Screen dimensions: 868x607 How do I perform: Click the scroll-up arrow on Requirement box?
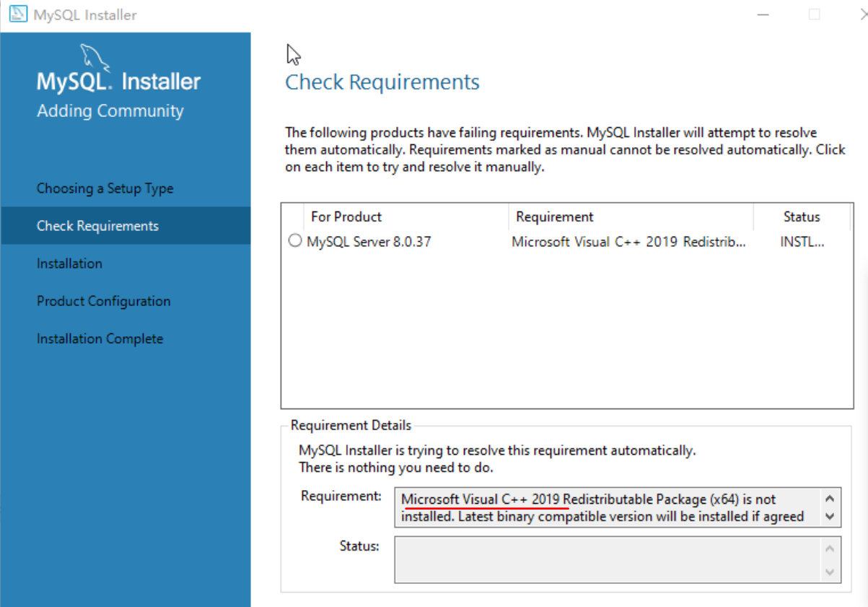(828, 497)
